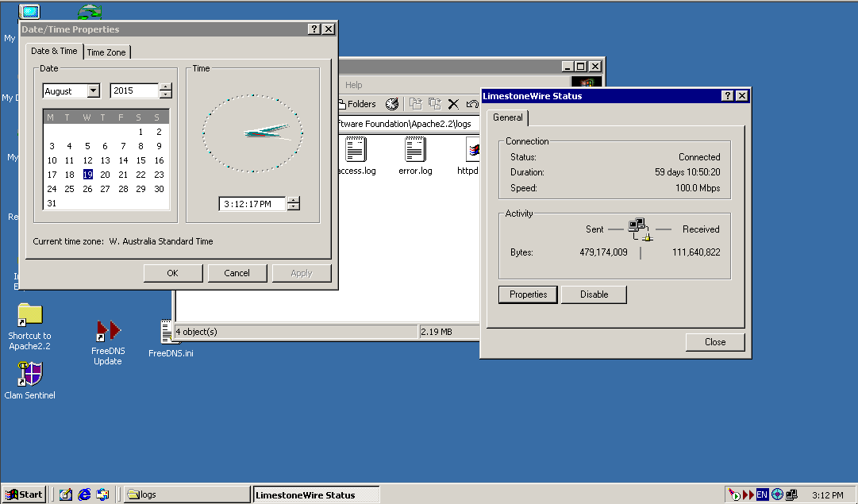Click the error.log file name label

click(415, 171)
